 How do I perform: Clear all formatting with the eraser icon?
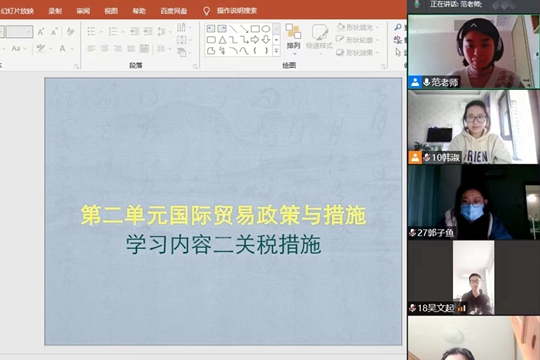[x=71, y=32]
